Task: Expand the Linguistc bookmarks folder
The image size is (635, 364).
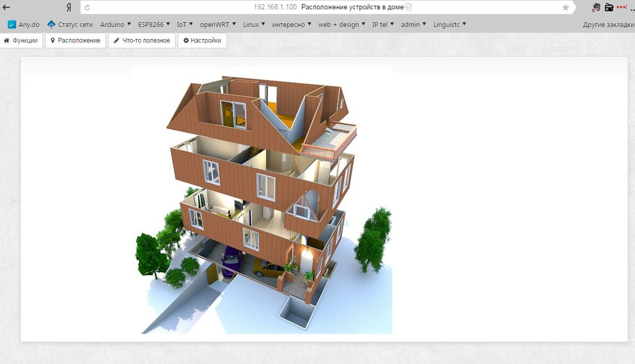Action: (x=450, y=24)
